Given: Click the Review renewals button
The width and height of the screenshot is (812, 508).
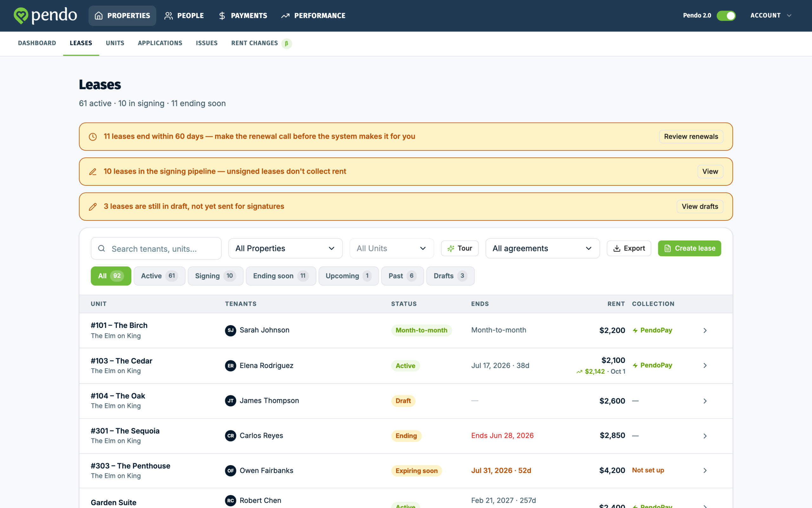Looking at the screenshot, I should tap(691, 137).
